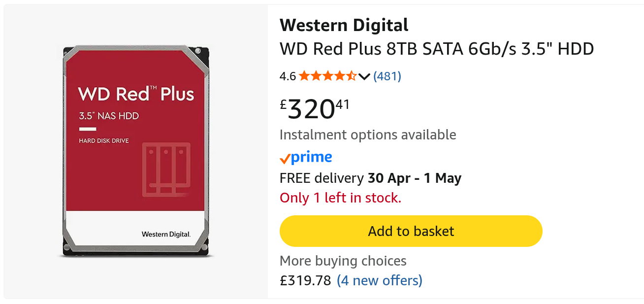The width and height of the screenshot is (644, 304).
Task: Open the WD Red Plus hard drive product image
Action: (136, 151)
